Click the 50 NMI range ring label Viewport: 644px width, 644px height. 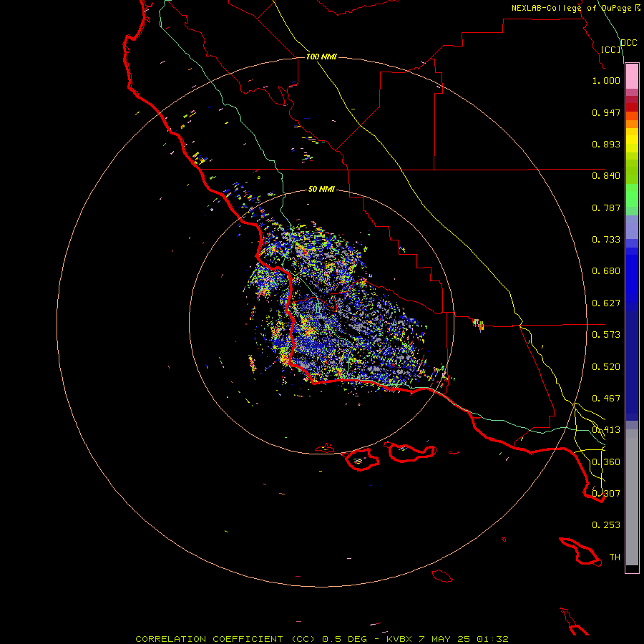point(321,189)
